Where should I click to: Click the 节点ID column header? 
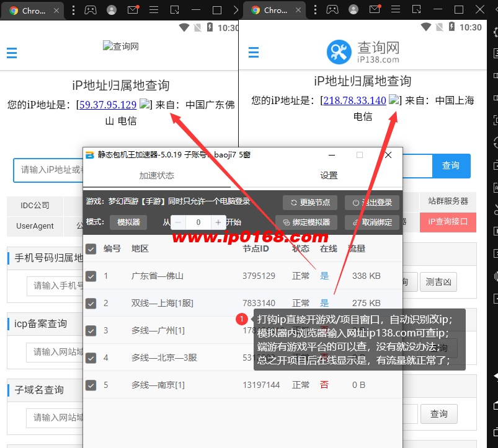(256, 248)
